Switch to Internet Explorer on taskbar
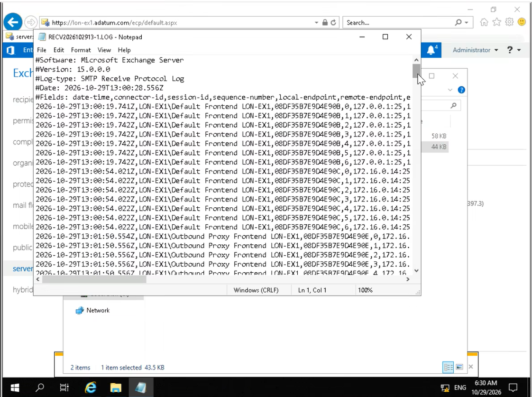532x397 pixels. pyautogui.click(x=90, y=387)
